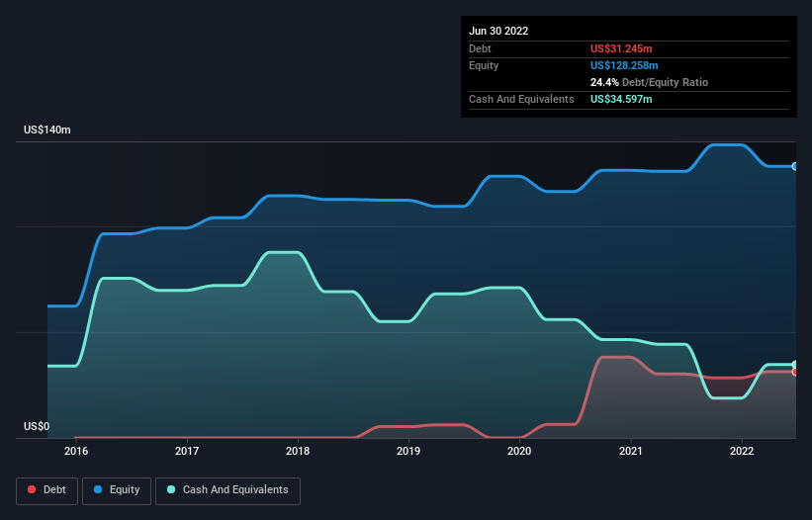Viewport: 812px width, 520px height.
Task: Click the 2020 axis label
Action: 519,451
